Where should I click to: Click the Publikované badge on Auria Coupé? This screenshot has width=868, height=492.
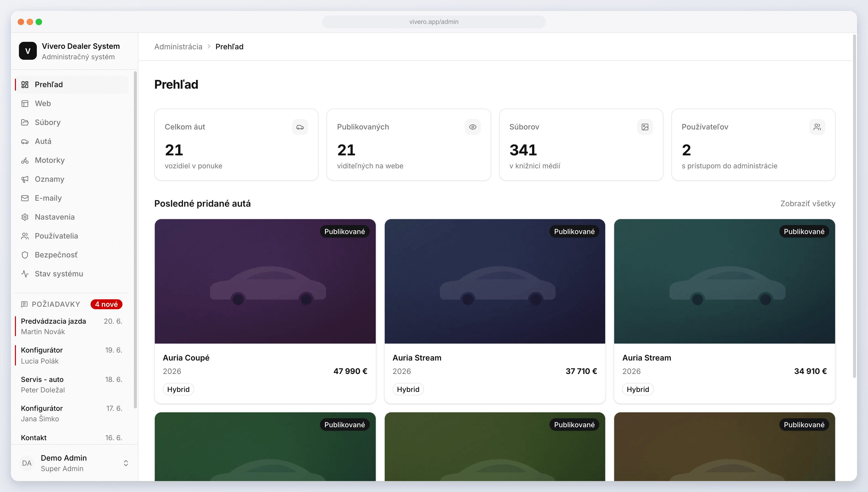coord(344,232)
